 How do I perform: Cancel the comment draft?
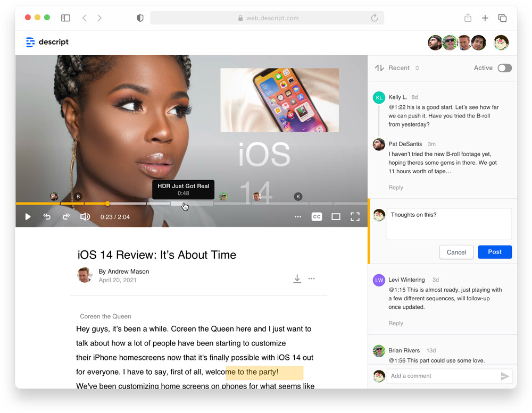456,252
